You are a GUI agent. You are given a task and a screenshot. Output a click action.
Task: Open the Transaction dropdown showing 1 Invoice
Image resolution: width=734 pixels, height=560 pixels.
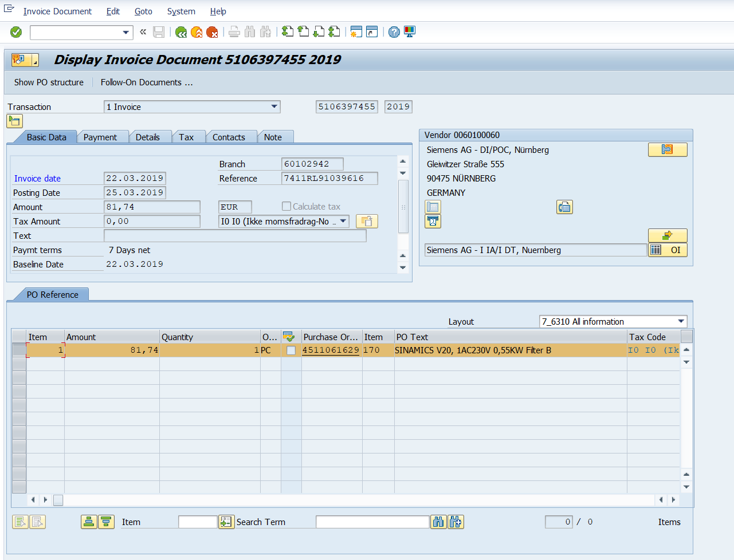point(274,107)
